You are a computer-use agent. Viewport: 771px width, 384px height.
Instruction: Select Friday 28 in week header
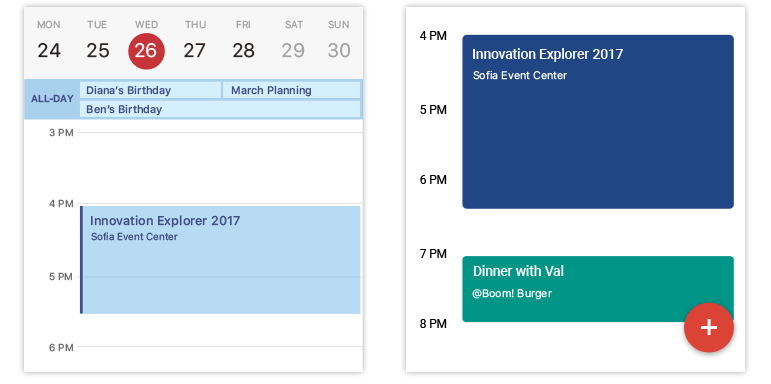coord(243,41)
